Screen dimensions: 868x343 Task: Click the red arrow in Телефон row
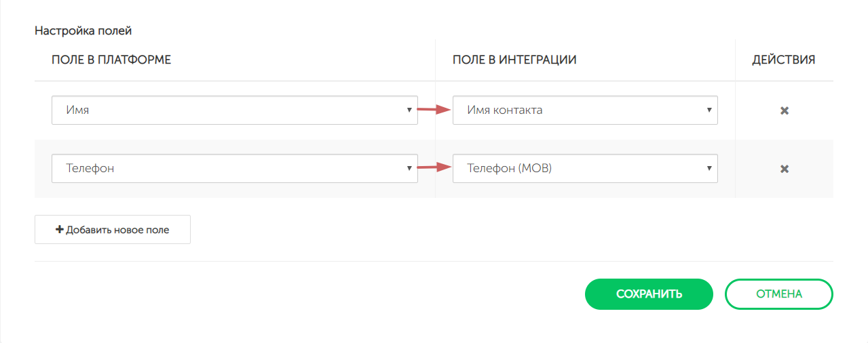434,168
